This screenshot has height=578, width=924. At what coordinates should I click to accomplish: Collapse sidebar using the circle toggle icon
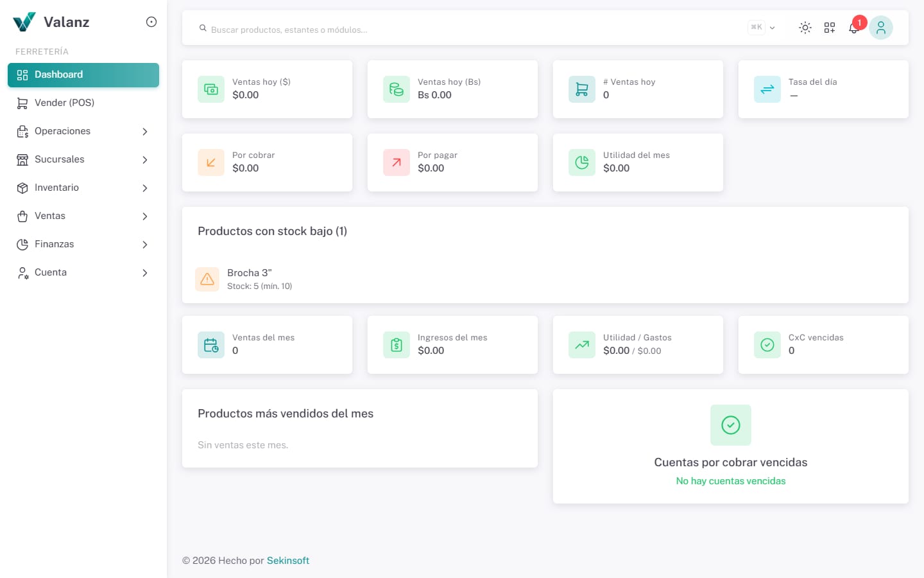coord(151,22)
